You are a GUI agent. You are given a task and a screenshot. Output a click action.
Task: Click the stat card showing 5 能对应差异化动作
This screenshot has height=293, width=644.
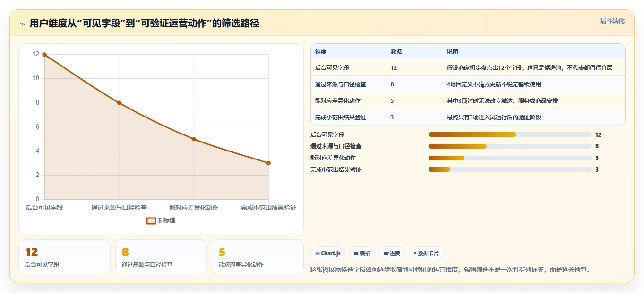258,257
